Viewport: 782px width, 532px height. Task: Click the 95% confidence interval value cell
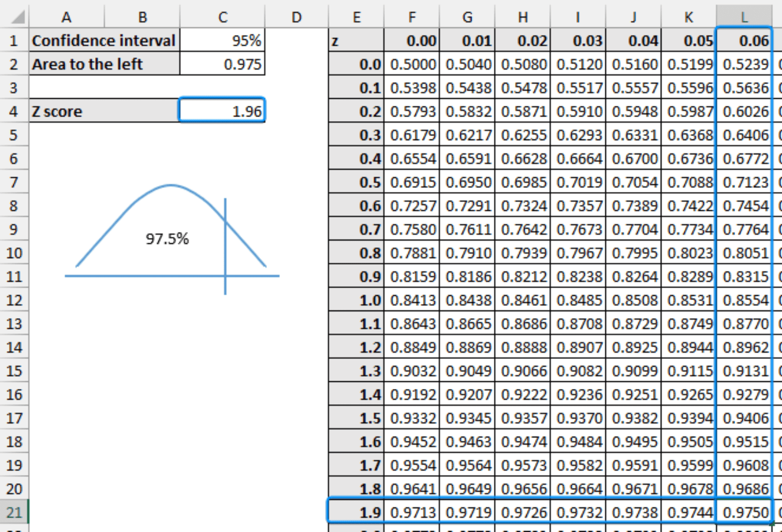tap(222, 41)
